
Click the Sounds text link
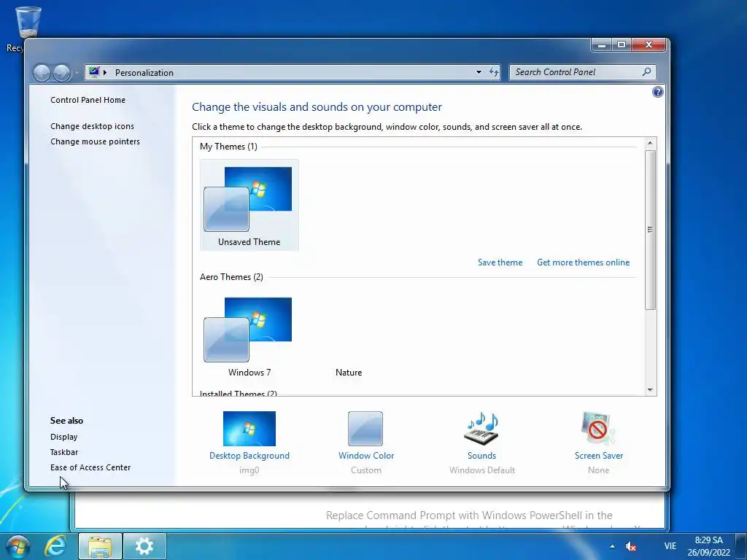tap(481, 456)
